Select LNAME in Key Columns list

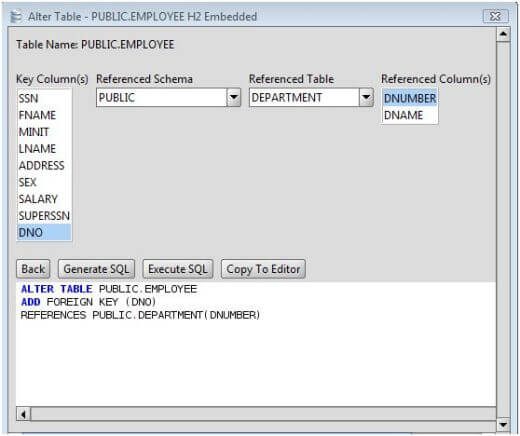pos(44,149)
